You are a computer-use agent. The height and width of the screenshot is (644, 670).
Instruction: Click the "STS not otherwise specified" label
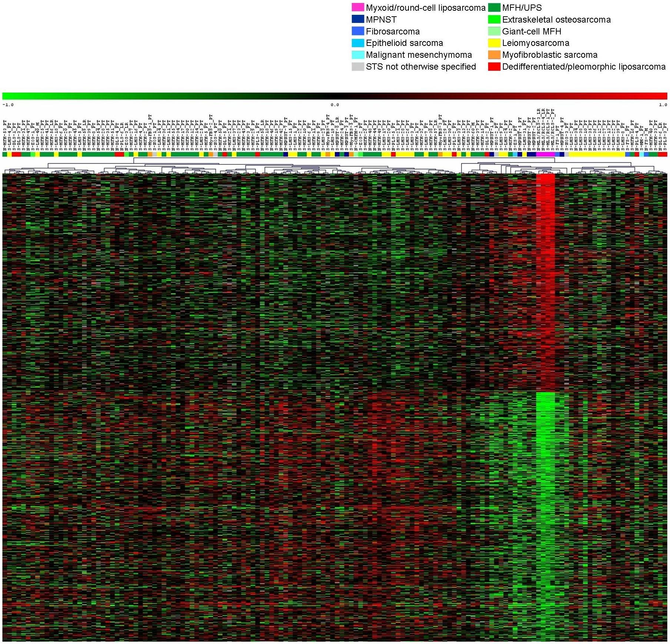[421, 67]
